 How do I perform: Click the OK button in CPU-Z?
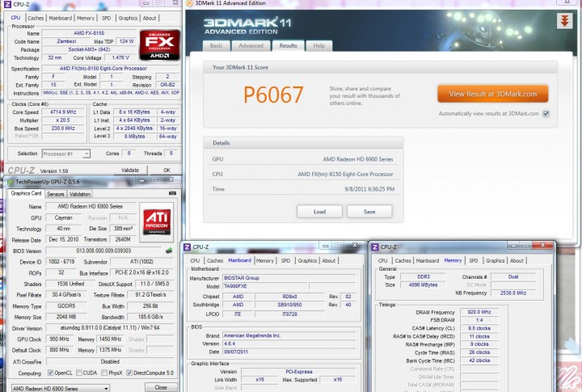click(167, 170)
